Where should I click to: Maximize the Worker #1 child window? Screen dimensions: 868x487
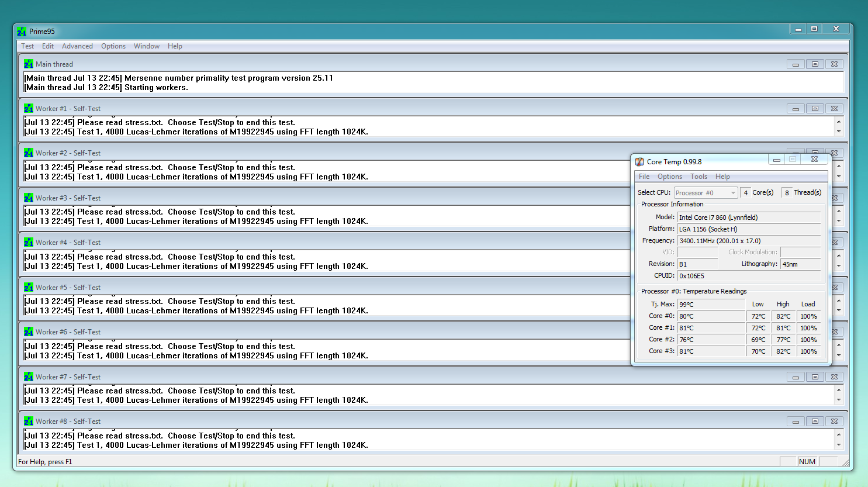[x=815, y=109]
